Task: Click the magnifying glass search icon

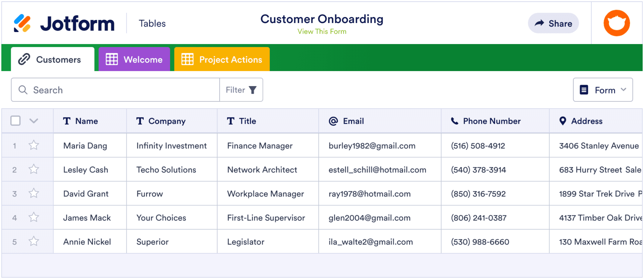Action: (23, 90)
